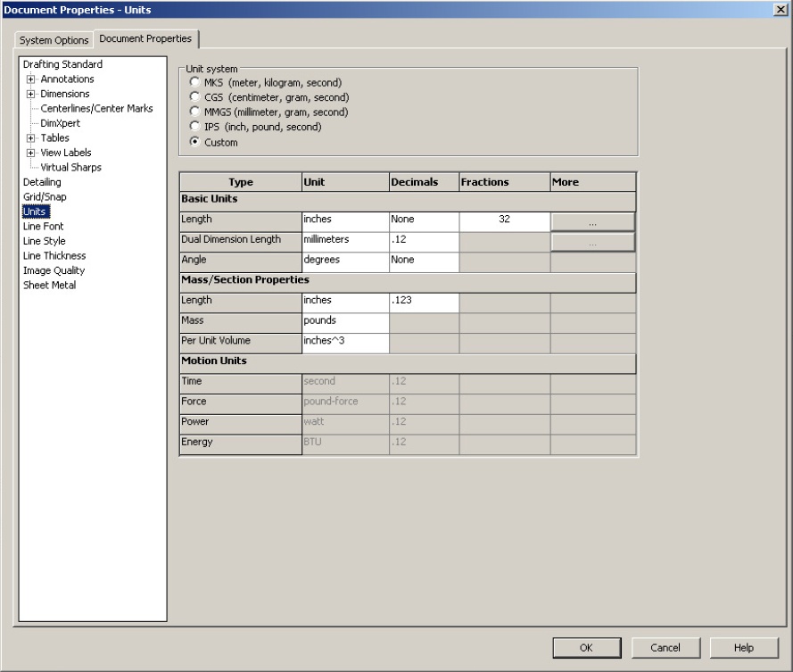Click the Mass/Section Properties section row
This screenshot has height=672, width=793.
tap(408, 282)
